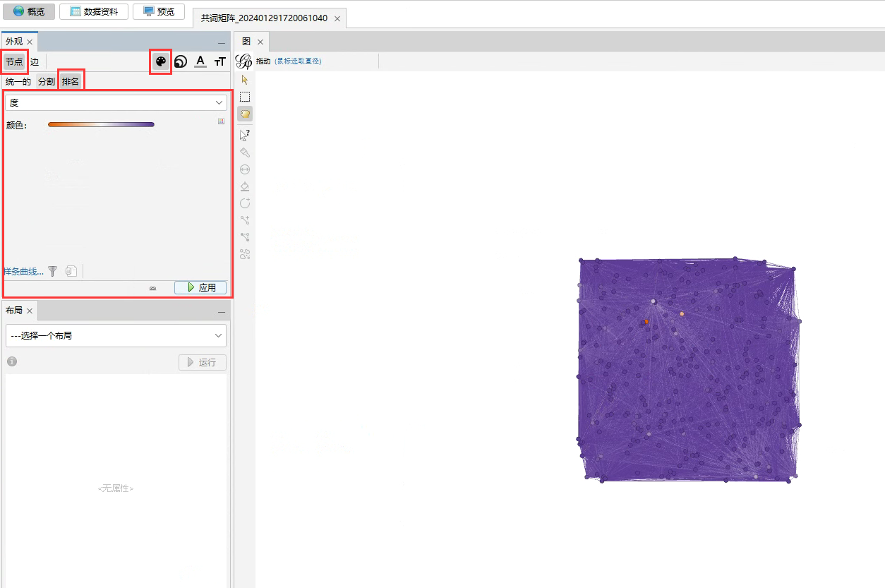885x588 pixels.
Task: Minimize the 外观 appearance panel
Action: [222, 43]
